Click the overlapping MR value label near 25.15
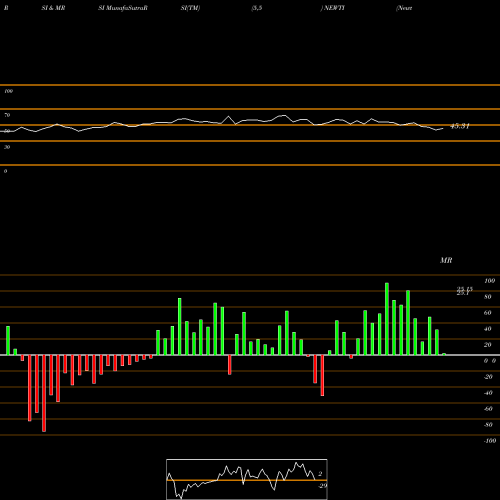The image size is (500, 500). click(x=464, y=291)
